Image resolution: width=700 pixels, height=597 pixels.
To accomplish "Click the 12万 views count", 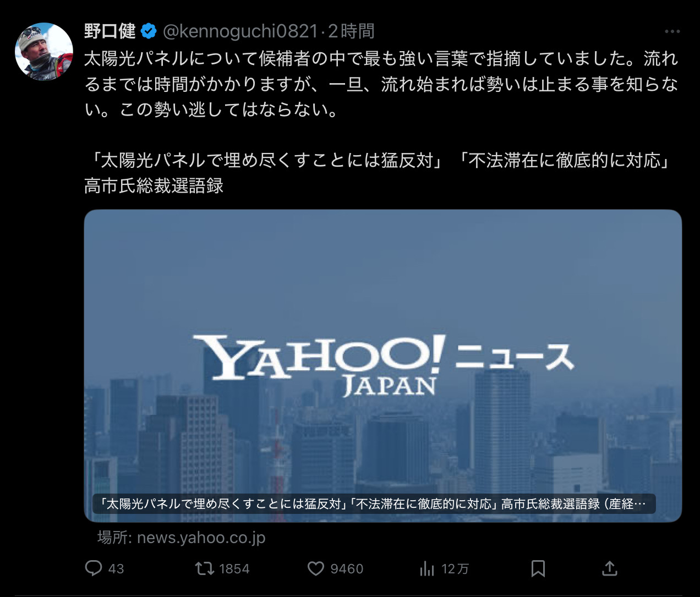I will click(x=455, y=569).
